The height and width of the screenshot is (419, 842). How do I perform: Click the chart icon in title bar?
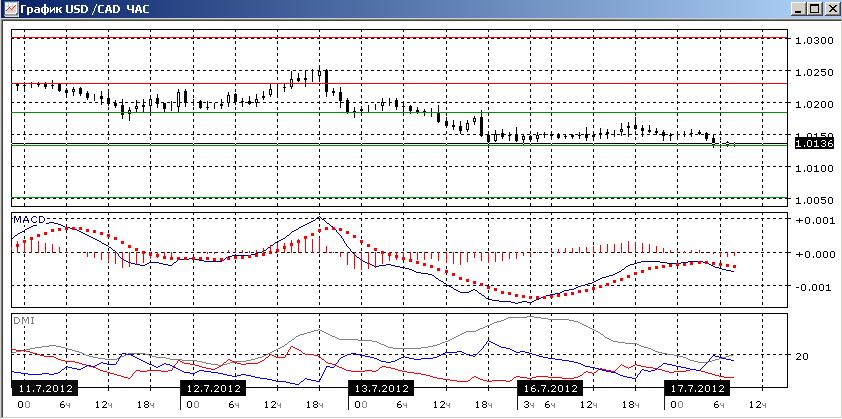click(11, 9)
